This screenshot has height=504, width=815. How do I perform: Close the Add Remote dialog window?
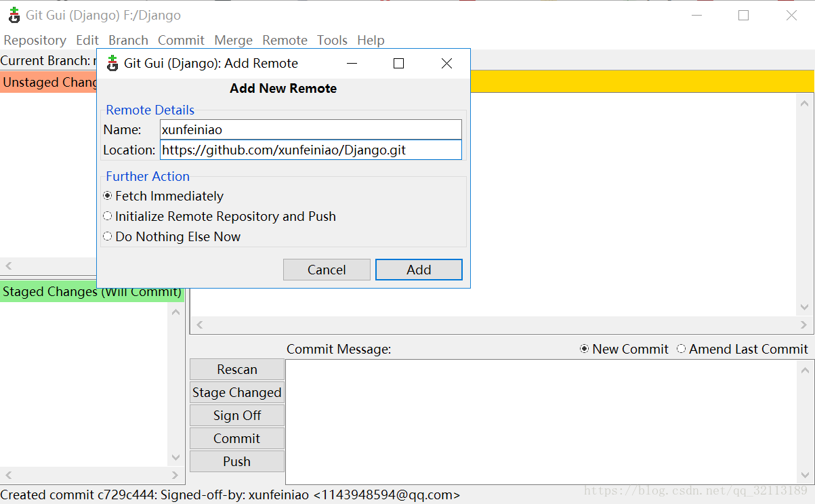446,63
